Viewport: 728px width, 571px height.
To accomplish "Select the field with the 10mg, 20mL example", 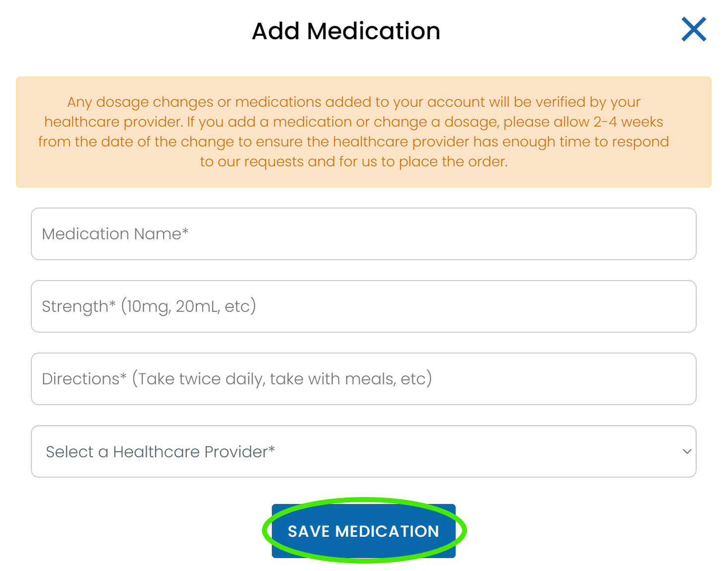I will [363, 306].
